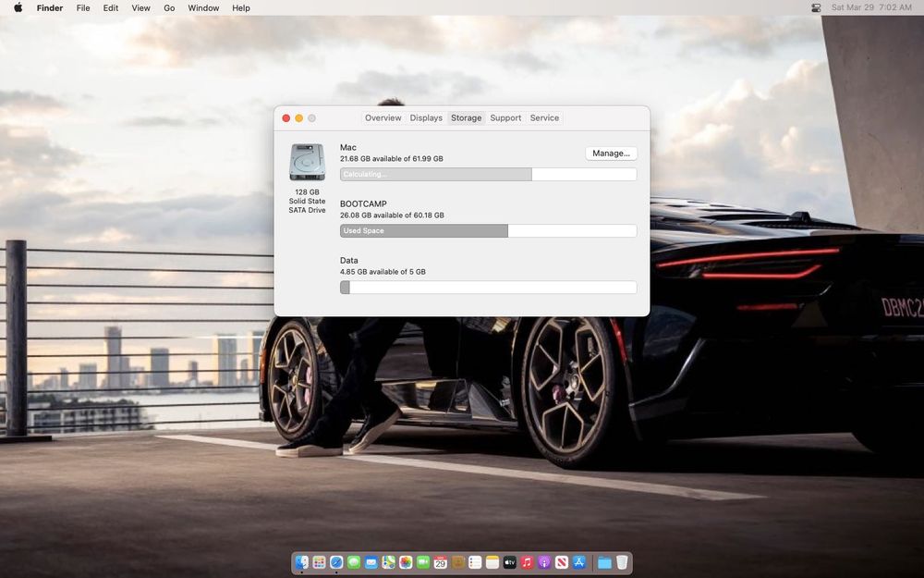924x578 pixels.
Task: Open Launchpad in the Dock
Action: tap(320, 562)
